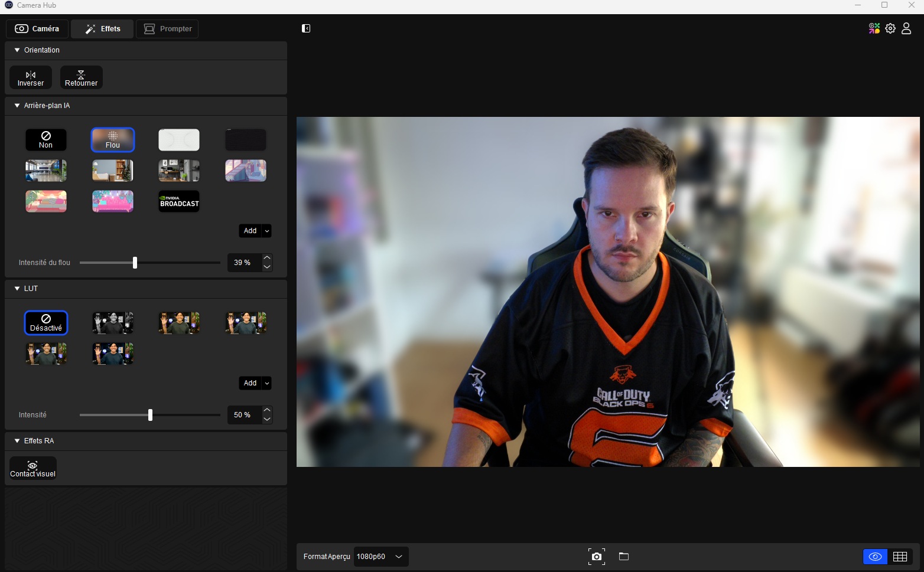Open the captures folder icon
Screen dimensions: 924x572
(623, 557)
